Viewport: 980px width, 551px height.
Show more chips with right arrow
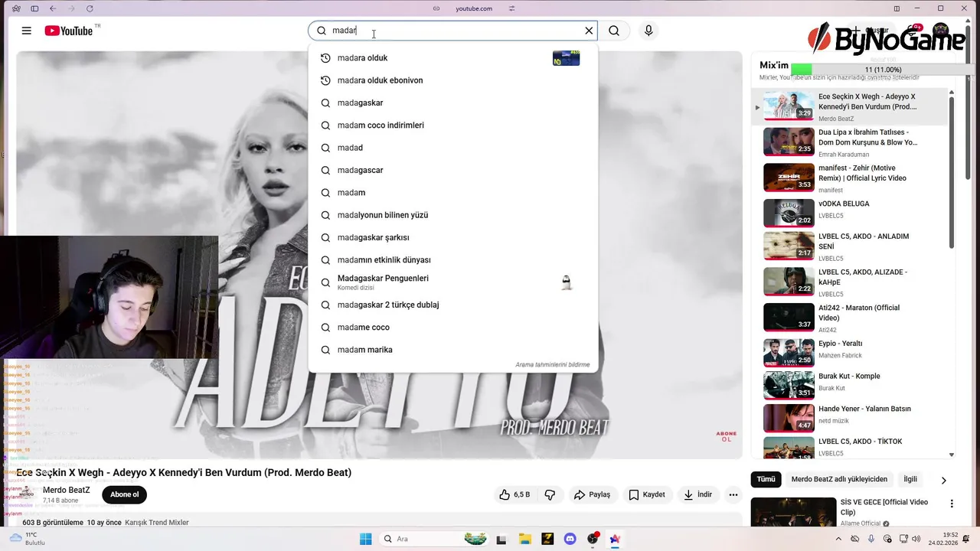click(943, 481)
